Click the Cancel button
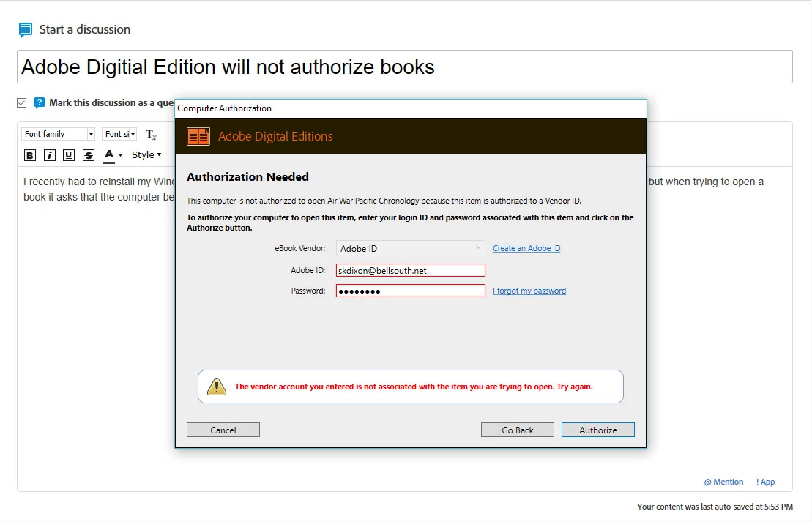This screenshot has width=812, height=522. [223, 430]
